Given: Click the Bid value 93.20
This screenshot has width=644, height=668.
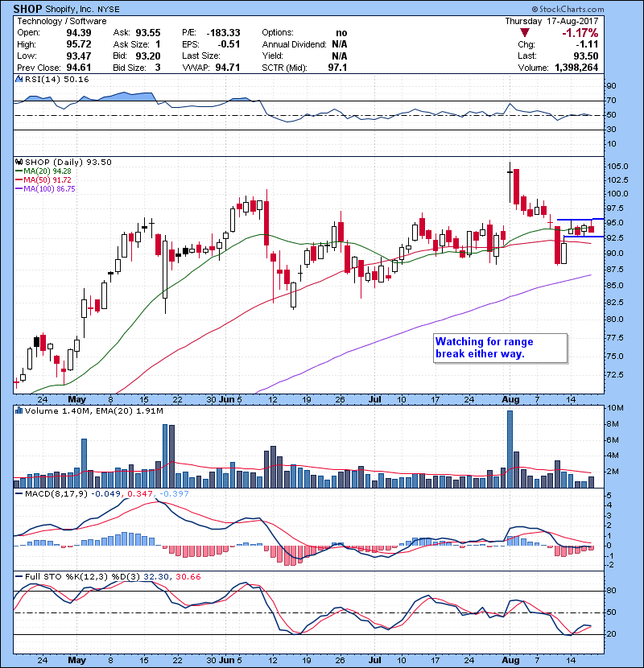Looking at the screenshot, I should (148, 56).
